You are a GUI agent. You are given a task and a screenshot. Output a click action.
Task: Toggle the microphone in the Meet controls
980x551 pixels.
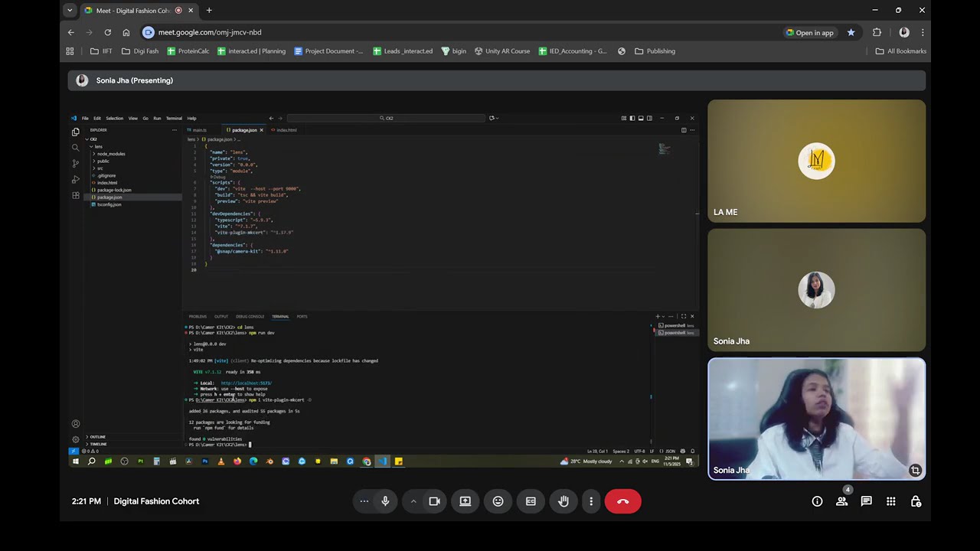tap(385, 501)
